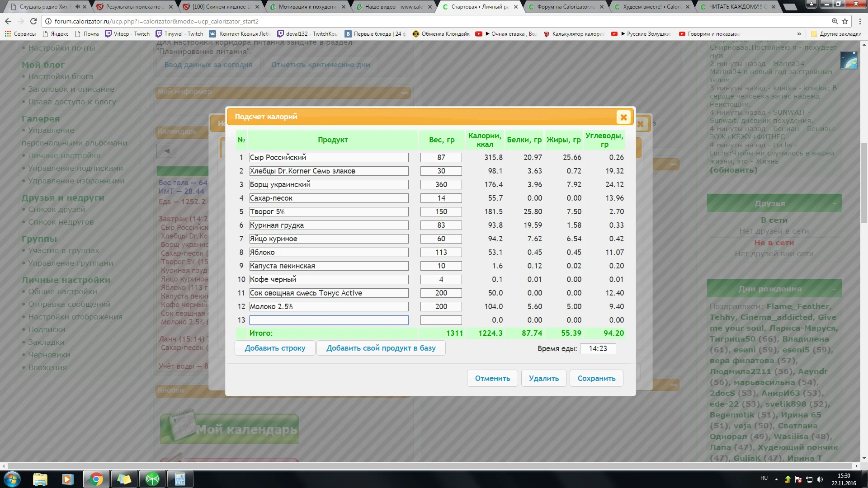Open Chrome from the taskbar
This screenshot has height=488, width=868.
(96, 479)
